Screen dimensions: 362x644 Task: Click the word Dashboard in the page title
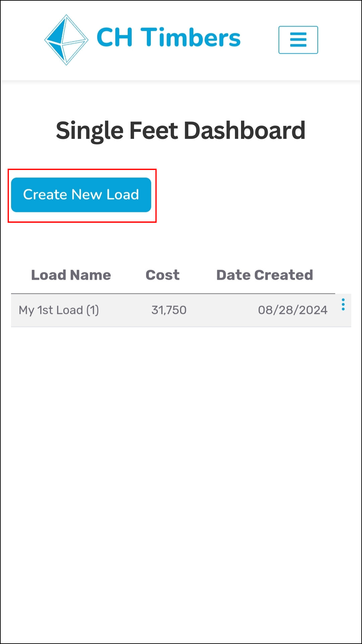point(245,130)
